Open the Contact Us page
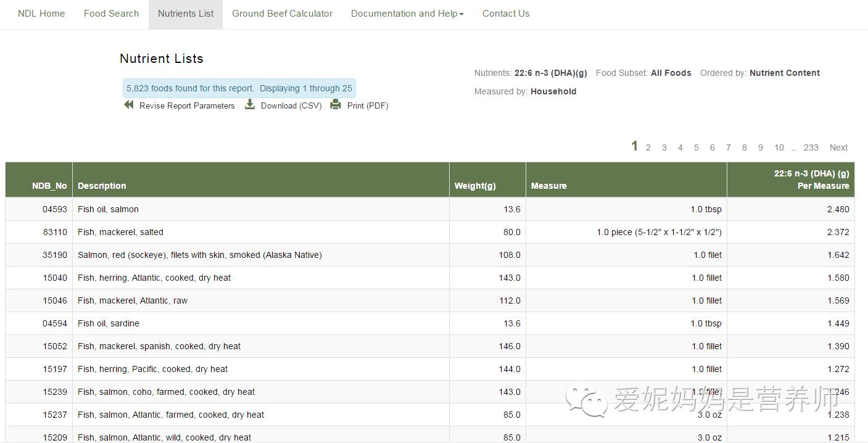 (506, 14)
